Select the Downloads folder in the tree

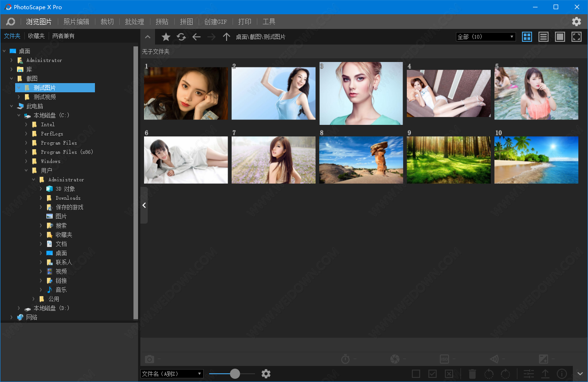[68, 198]
